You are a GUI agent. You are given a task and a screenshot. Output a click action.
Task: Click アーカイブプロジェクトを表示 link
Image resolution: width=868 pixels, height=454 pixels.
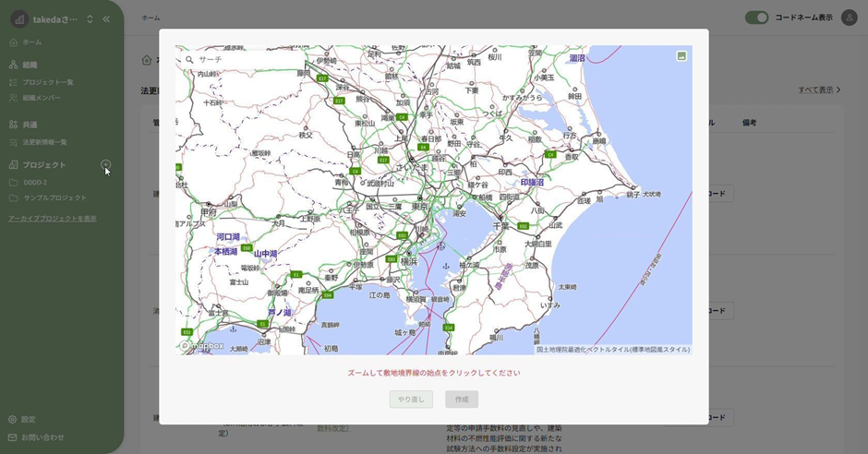coord(52,219)
